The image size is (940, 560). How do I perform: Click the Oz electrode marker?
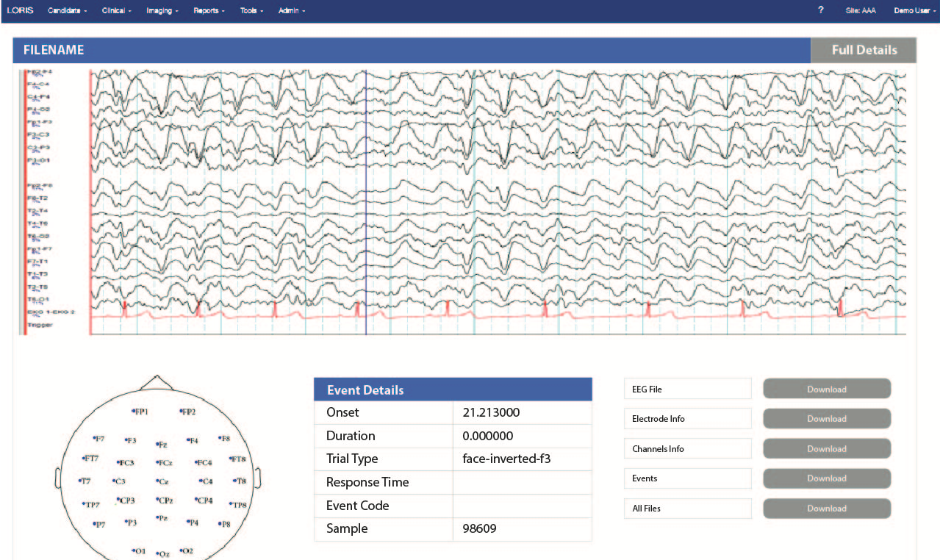[162, 553]
